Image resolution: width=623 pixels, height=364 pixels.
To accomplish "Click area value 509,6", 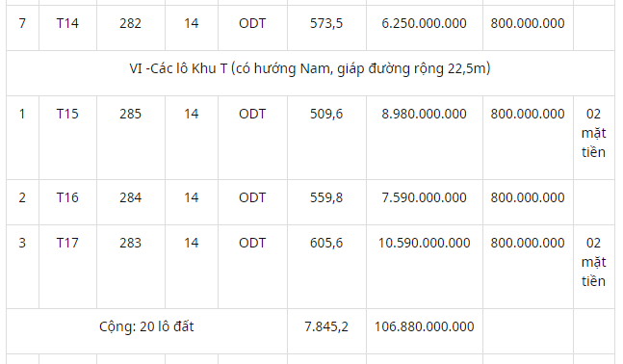I will pyautogui.click(x=326, y=114).
